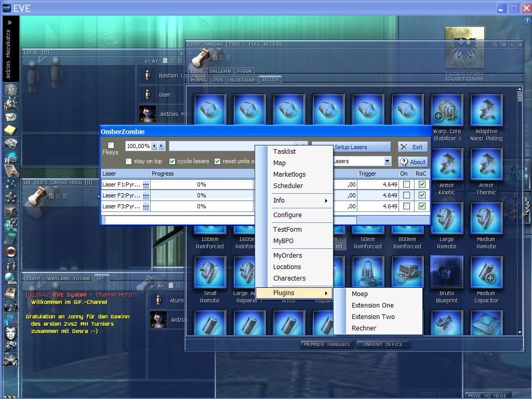Switch to the MINING hangar tab
Image resolution: width=532 pixels, height=399 pixels.
coord(199,80)
